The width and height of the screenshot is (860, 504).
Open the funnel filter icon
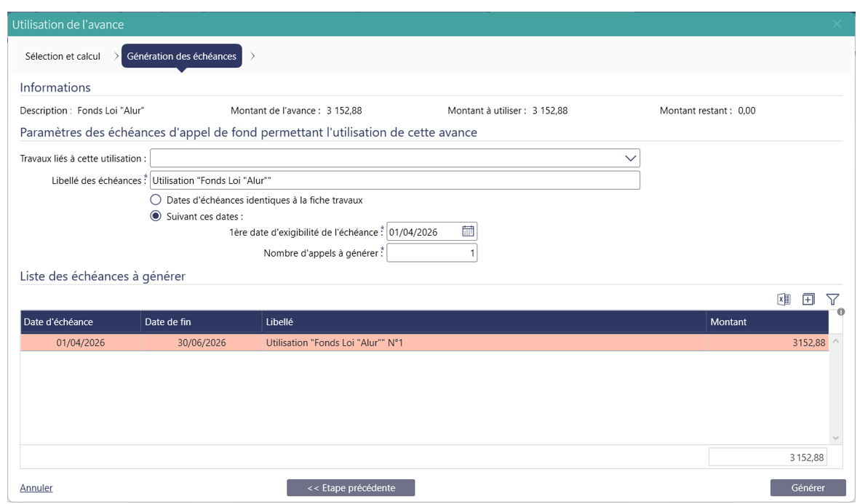833,299
